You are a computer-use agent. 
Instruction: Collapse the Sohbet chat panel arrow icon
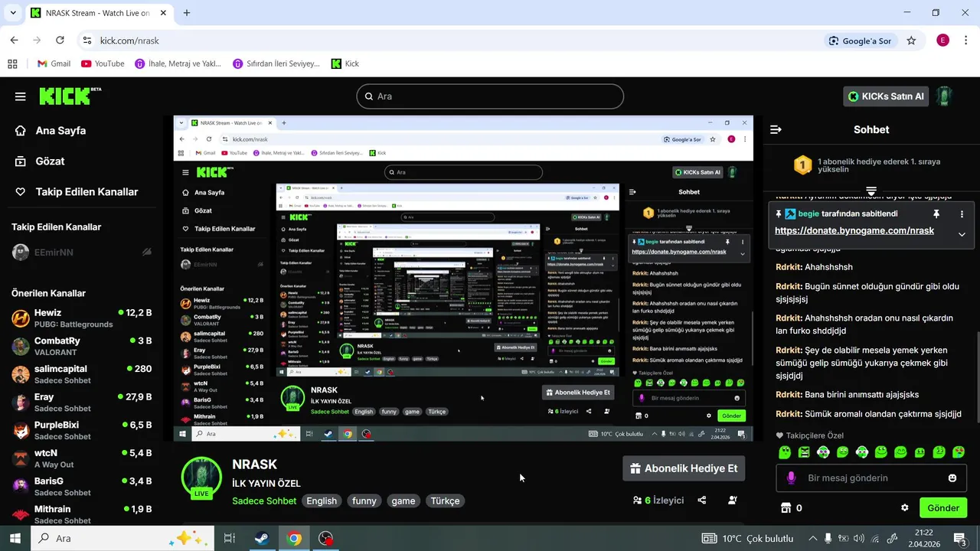click(x=776, y=129)
